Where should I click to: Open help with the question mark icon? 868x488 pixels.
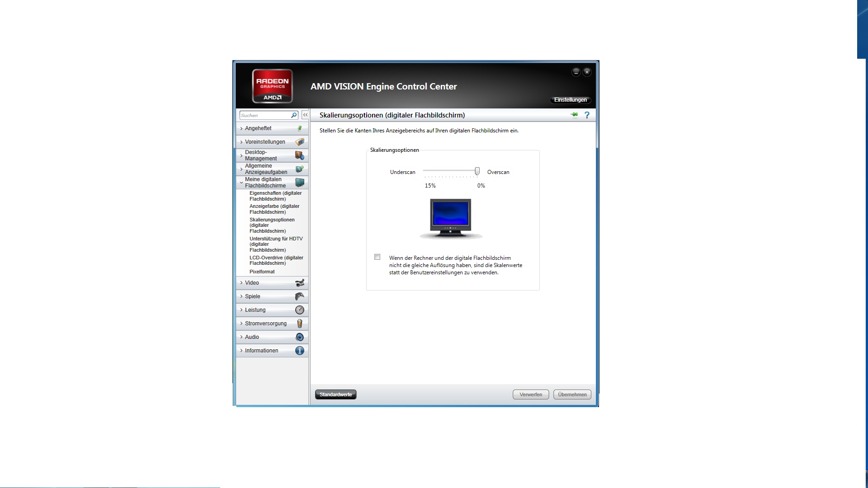[x=587, y=115]
